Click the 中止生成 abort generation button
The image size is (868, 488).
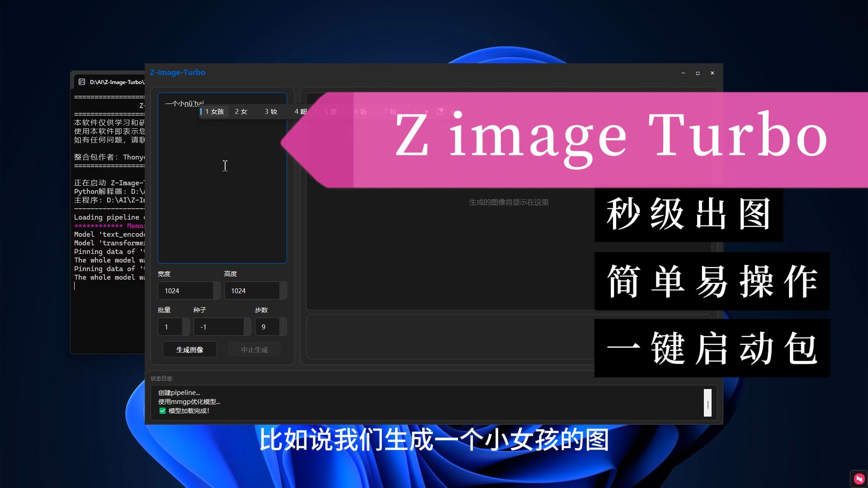[254, 349]
